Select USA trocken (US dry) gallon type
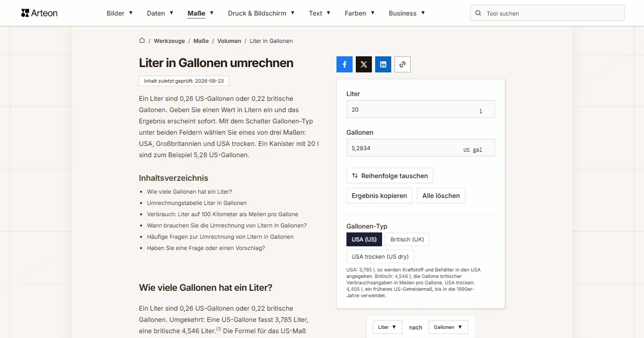Screen dimensions: 644x338 pos(380,256)
